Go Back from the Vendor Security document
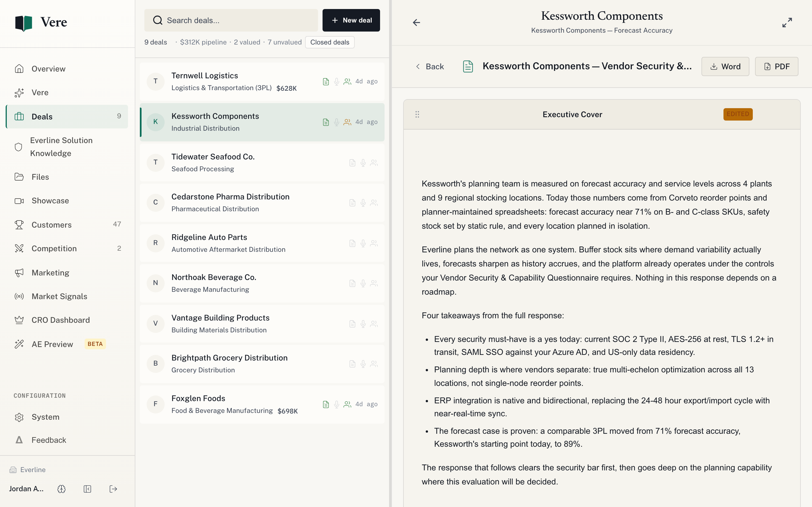 (430, 66)
